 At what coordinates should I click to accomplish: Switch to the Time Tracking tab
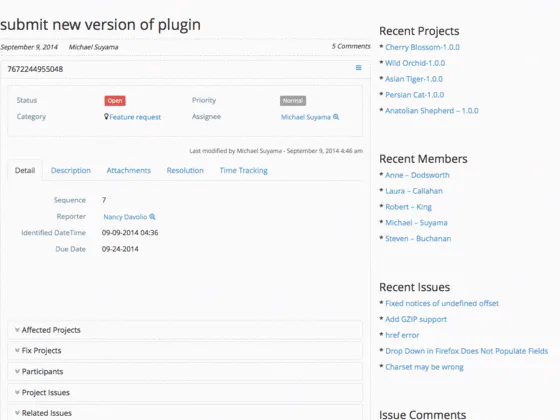(x=244, y=170)
